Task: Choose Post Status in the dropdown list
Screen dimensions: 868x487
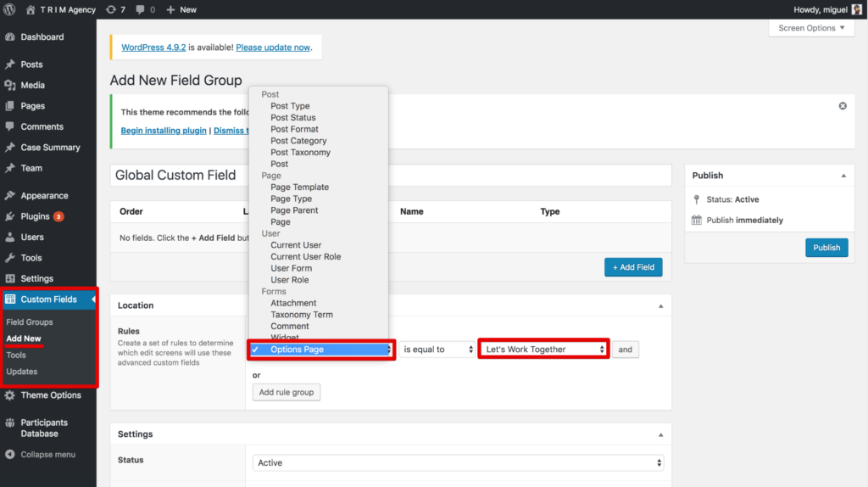Action: tap(292, 117)
